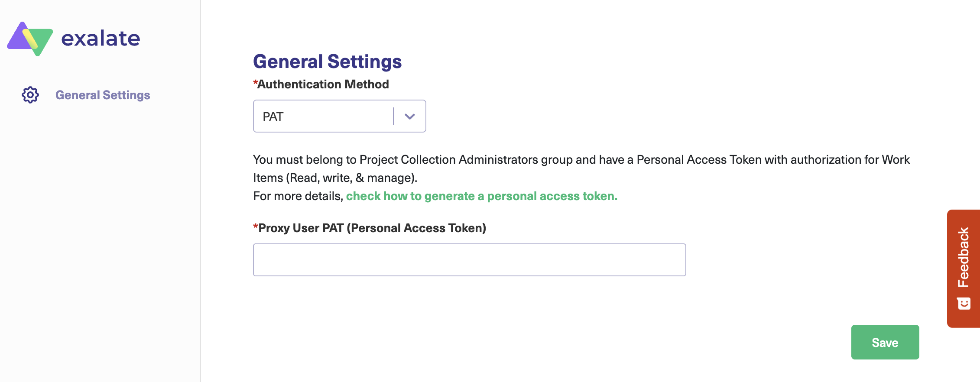Click the exalate wordmark text
The width and height of the screenshot is (980, 382).
(x=101, y=39)
